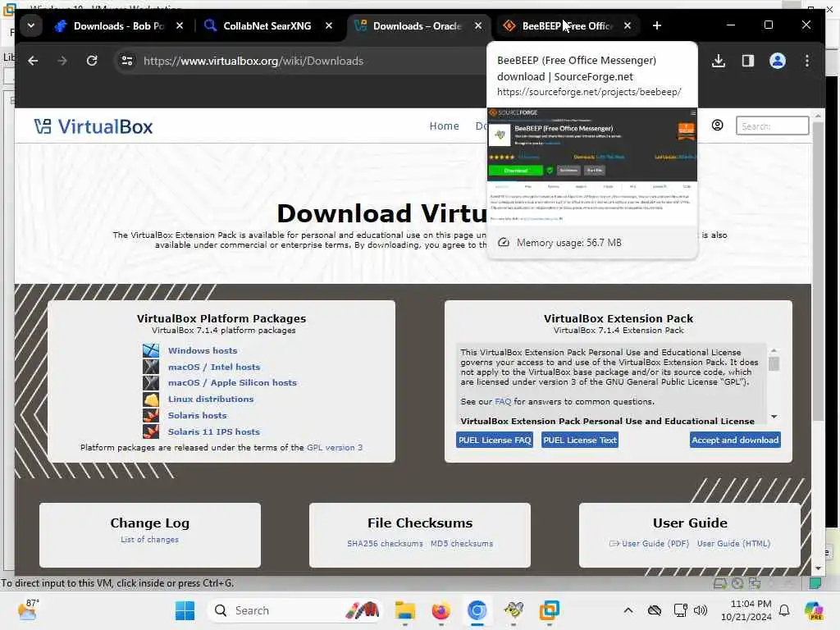Click the Solaris hosts icon
840x630 pixels.
tap(151, 415)
